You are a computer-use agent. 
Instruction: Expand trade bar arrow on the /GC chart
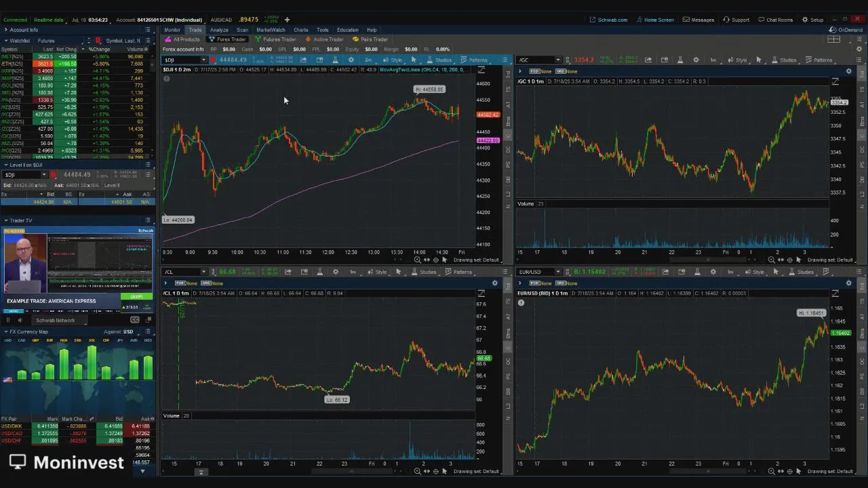click(520, 71)
